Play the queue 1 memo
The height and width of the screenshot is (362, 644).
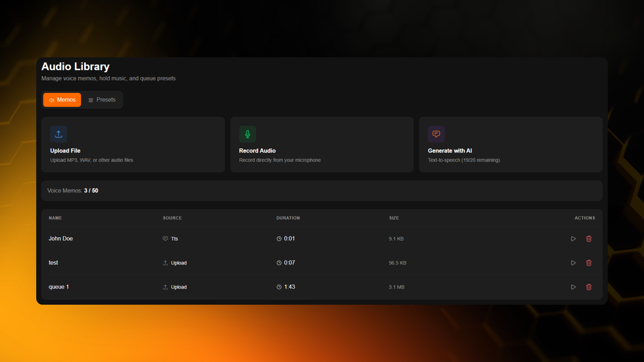pyautogui.click(x=573, y=287)
